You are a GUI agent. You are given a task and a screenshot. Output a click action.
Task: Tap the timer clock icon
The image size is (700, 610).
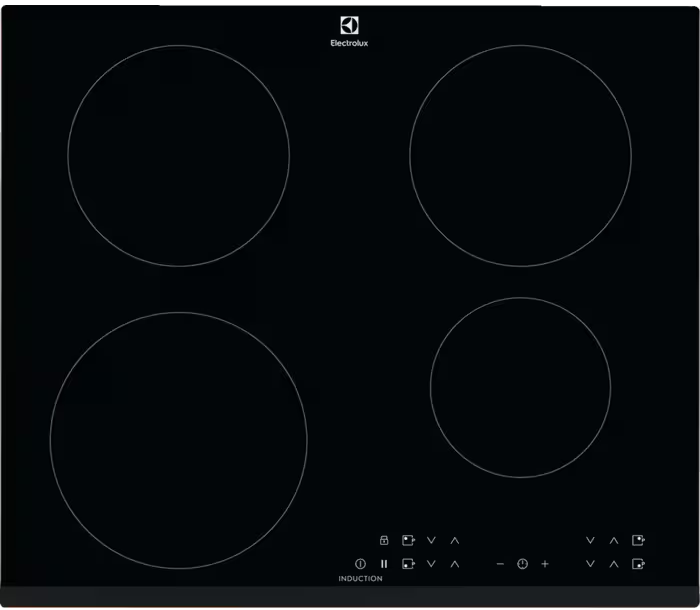[522, 564]
